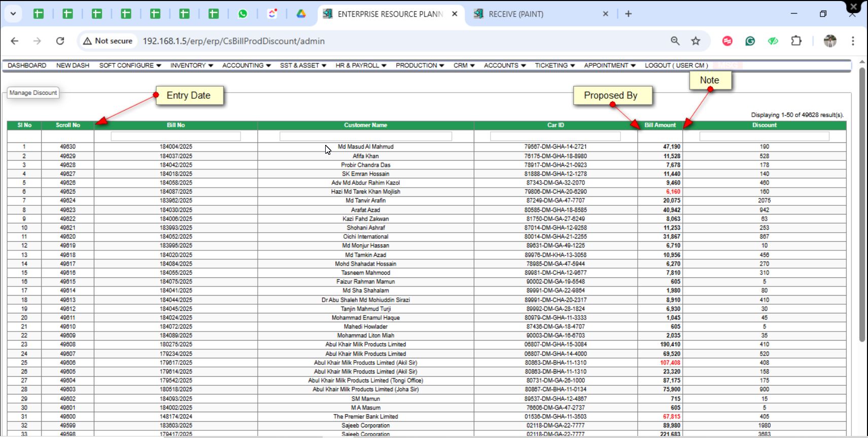The height and width of the screenshot is (438, 868).
Task: Click the Grammarly extension icon
Action: [x=750, y=41]
